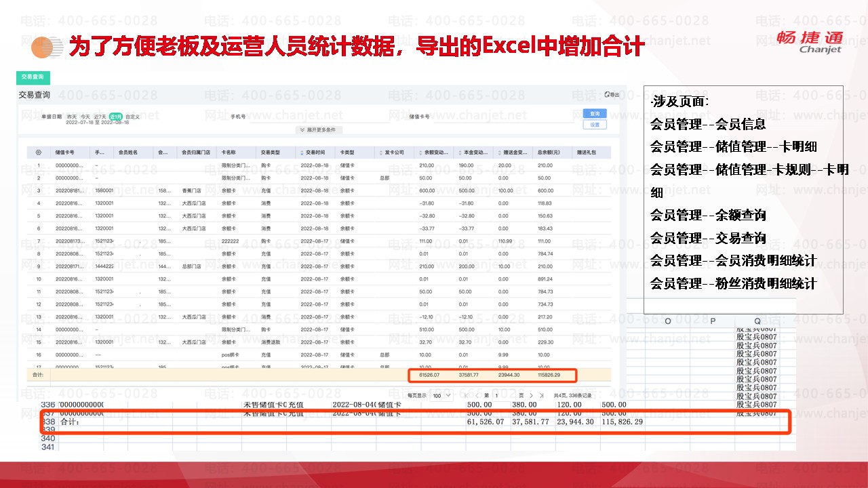This screenshot has width=868, height=488.
Task: Select Excel column Q header
Action: tap(757, 321)
